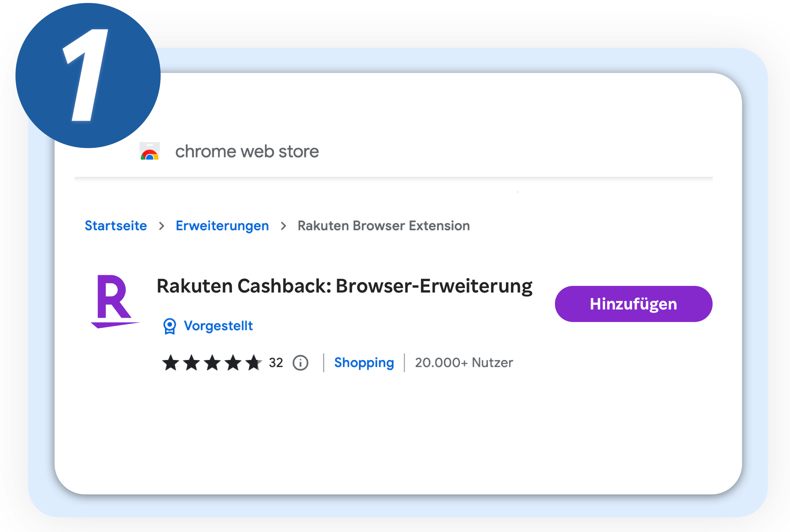
Task: Click the chrome web store title text
Action: 247,151
